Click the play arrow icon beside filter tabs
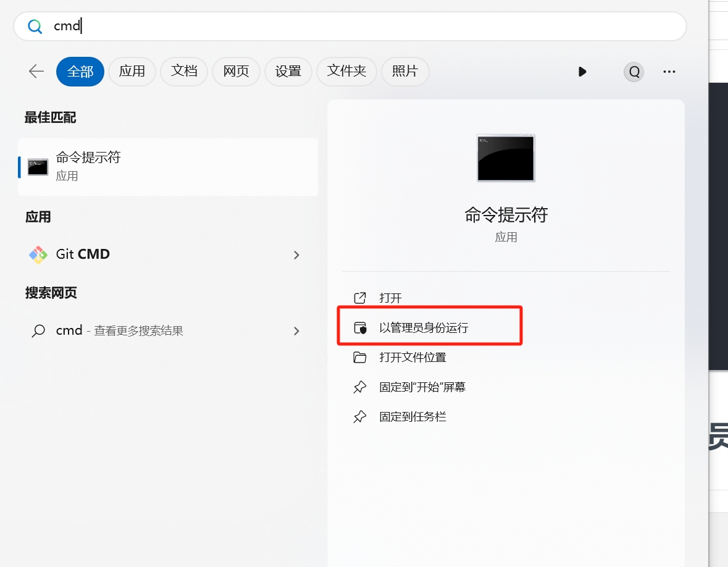This screenshot has height=567, width=728. pyautogui.click(x=582, y=72)
